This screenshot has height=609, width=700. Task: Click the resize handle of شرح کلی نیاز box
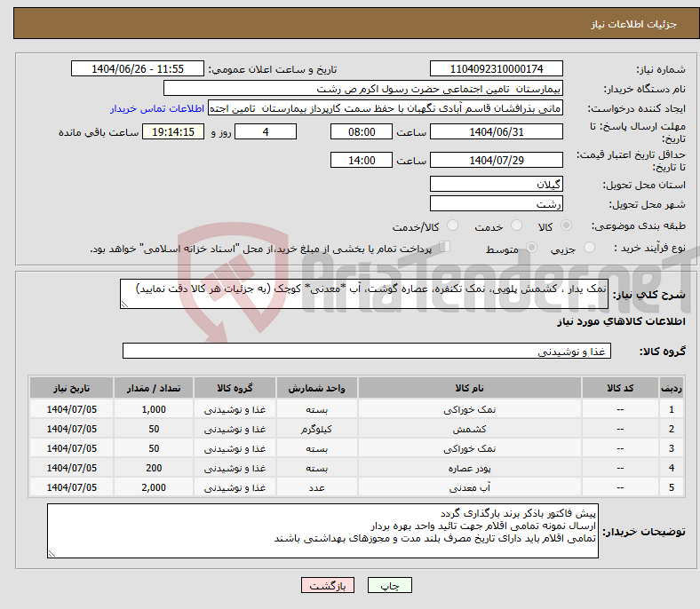click(x=124, y=304)
